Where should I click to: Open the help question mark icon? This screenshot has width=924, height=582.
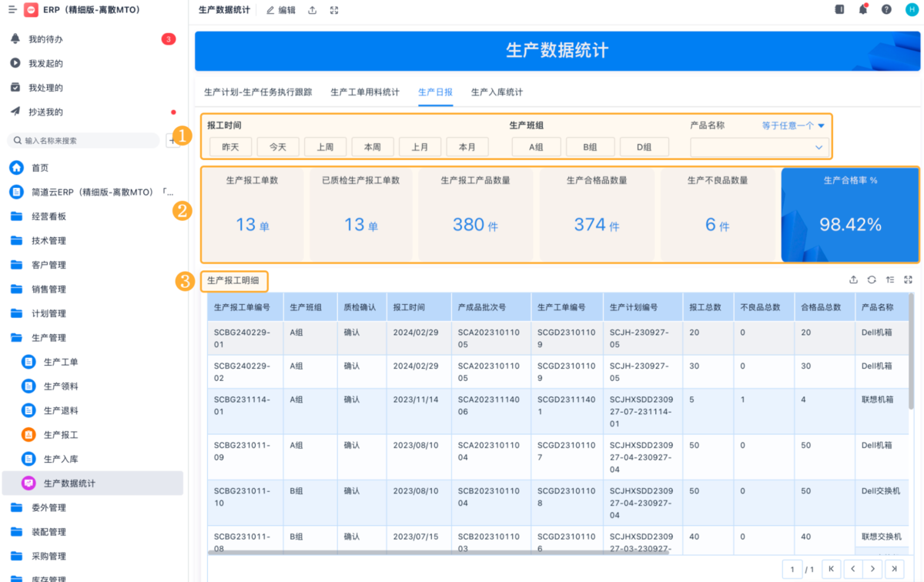(886, 10)
